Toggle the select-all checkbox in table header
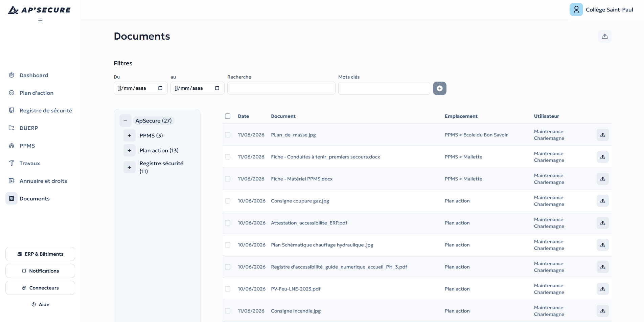Viewport: 644px width, 322px height. (228, 116)
